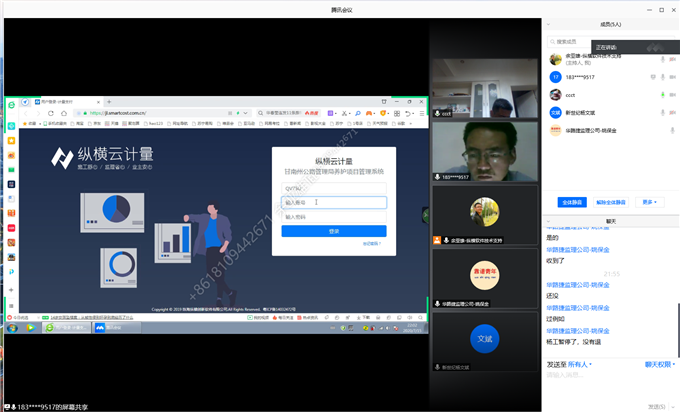Open the 更多 dropdown in the members panel

649,202
